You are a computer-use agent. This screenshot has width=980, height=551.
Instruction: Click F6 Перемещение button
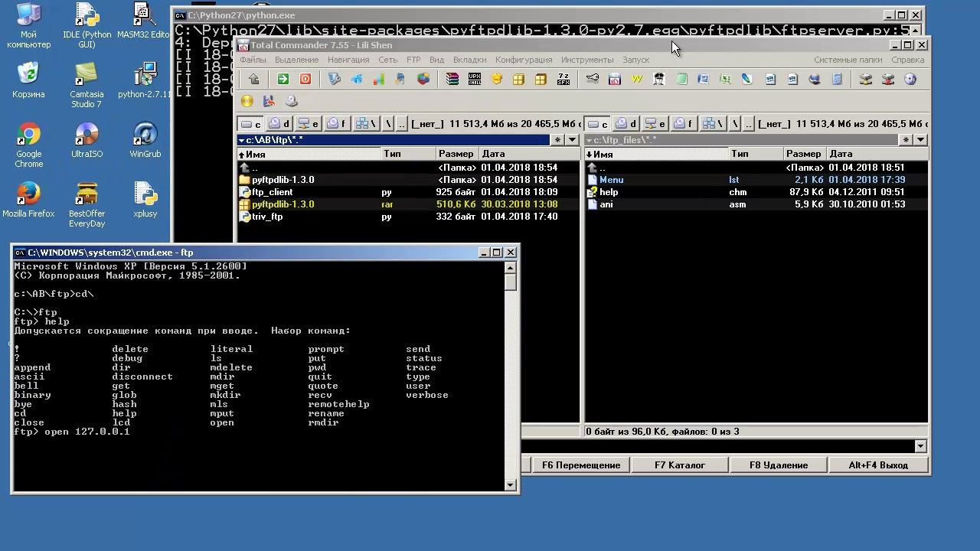pos(581,465)
